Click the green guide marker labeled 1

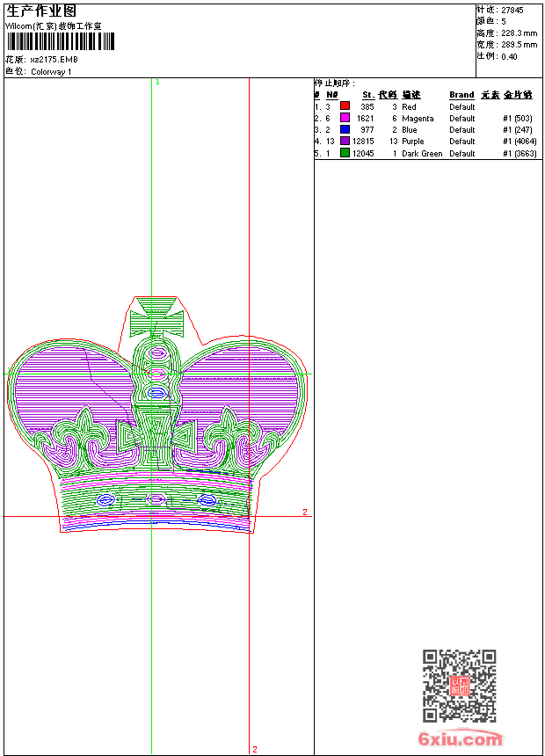[157, 82]
